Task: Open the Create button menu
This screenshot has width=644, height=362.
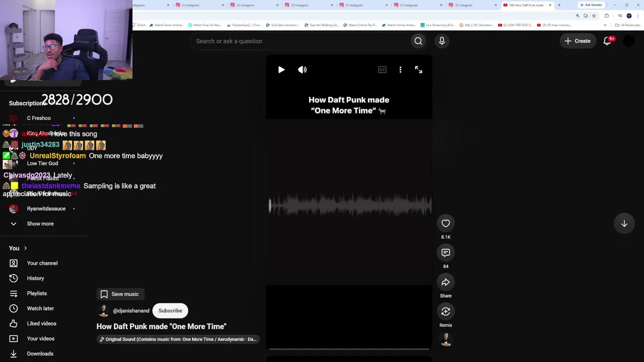Action: tap(578, 41)
